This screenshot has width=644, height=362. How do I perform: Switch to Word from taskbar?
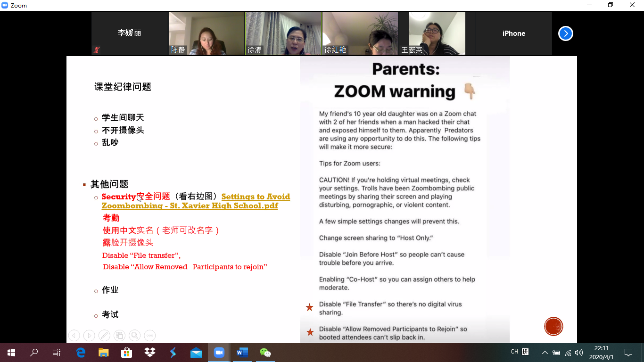click(x=242, y=352)
